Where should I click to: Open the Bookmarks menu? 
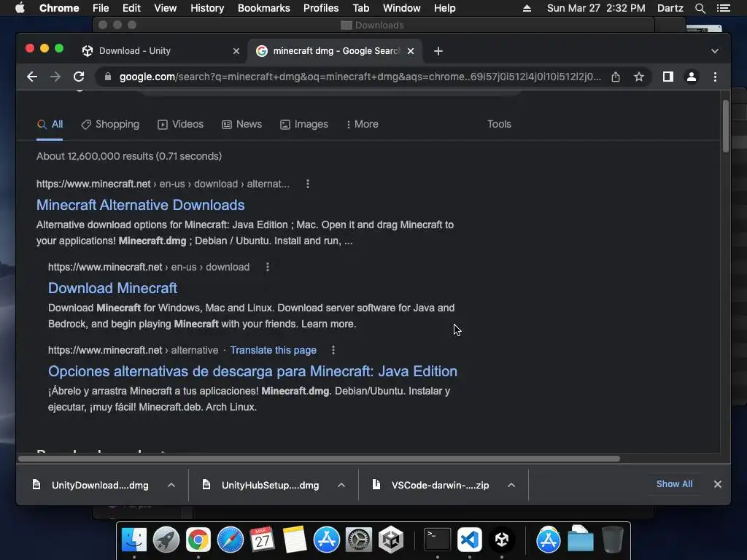tap(263, 8)
